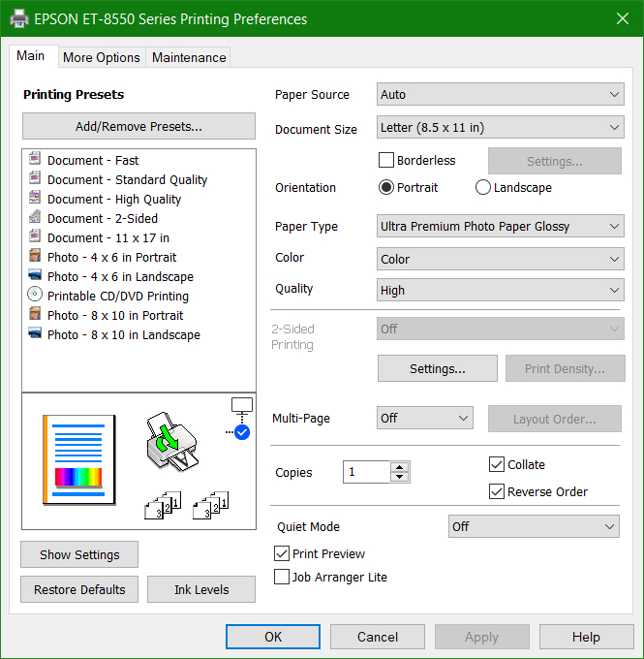The image size is (644, 659).
Task: Confirm with the OK button
Action: pyautogui.click(x=273, y=637)
